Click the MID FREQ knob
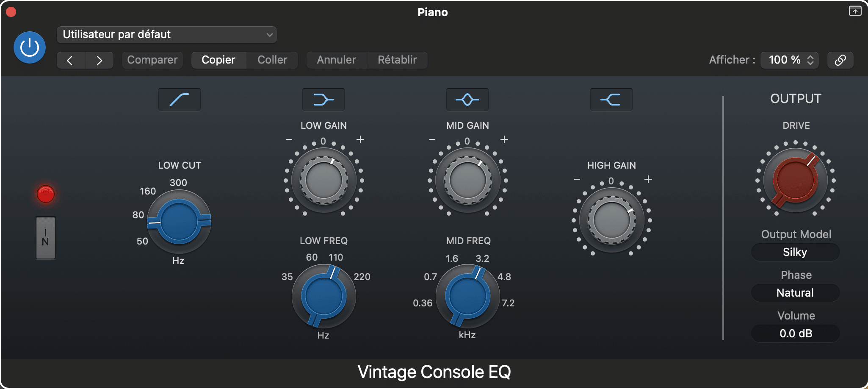 tap(468, 296)
